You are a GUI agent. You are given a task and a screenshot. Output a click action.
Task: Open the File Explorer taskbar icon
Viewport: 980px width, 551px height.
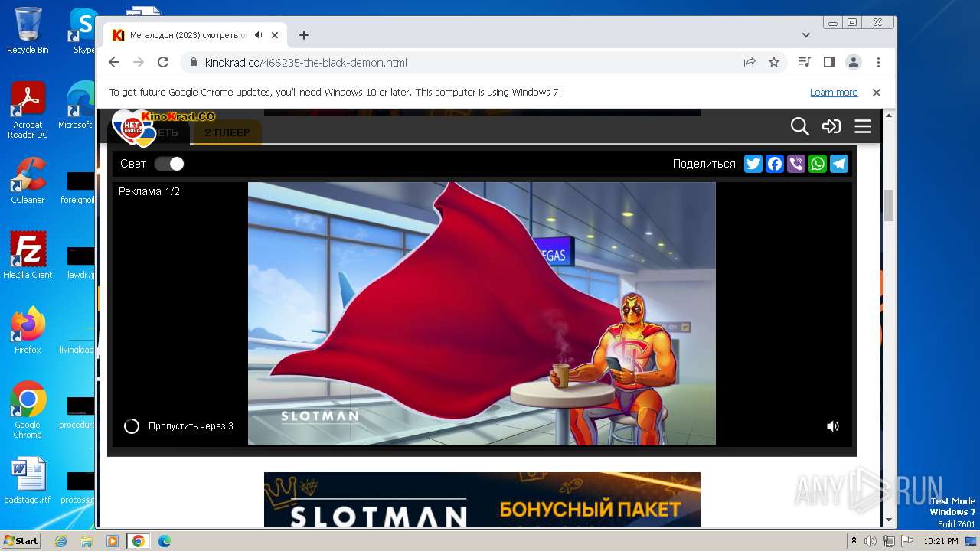(87, 541)
